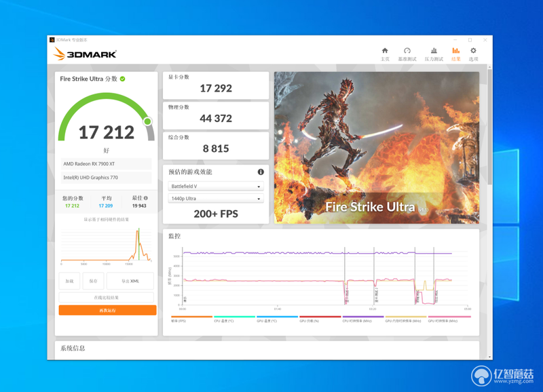Click the 在线比较结果 compare online button

(107, 297)
